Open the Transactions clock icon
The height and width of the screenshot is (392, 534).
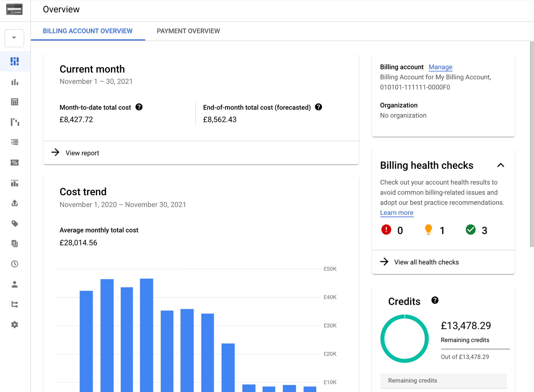click(x=15, y=264)
